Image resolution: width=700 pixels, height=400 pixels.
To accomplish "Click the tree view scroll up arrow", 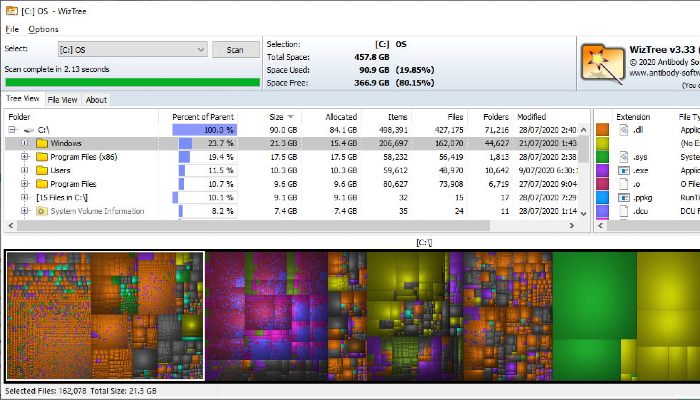I will pyautogui.click(x=583, y=130).
